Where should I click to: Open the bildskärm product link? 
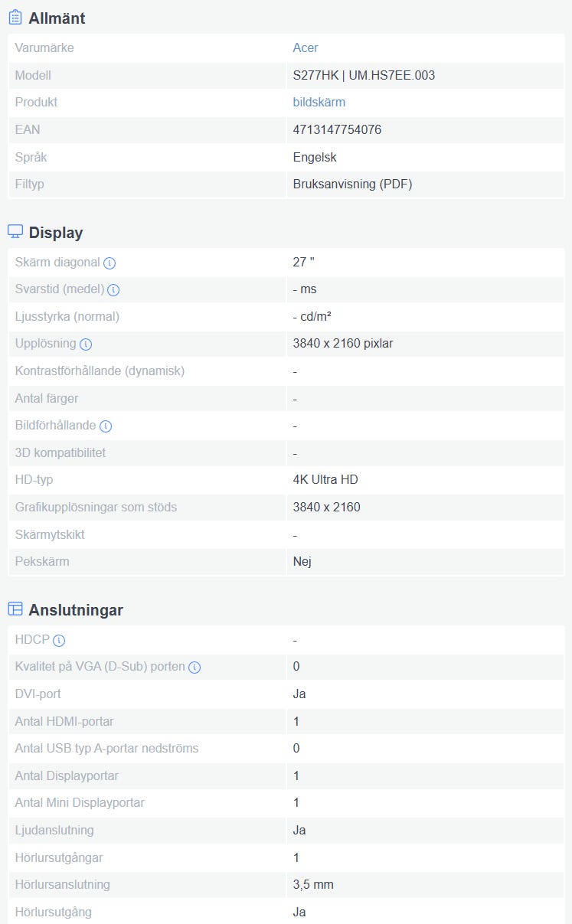319,102
